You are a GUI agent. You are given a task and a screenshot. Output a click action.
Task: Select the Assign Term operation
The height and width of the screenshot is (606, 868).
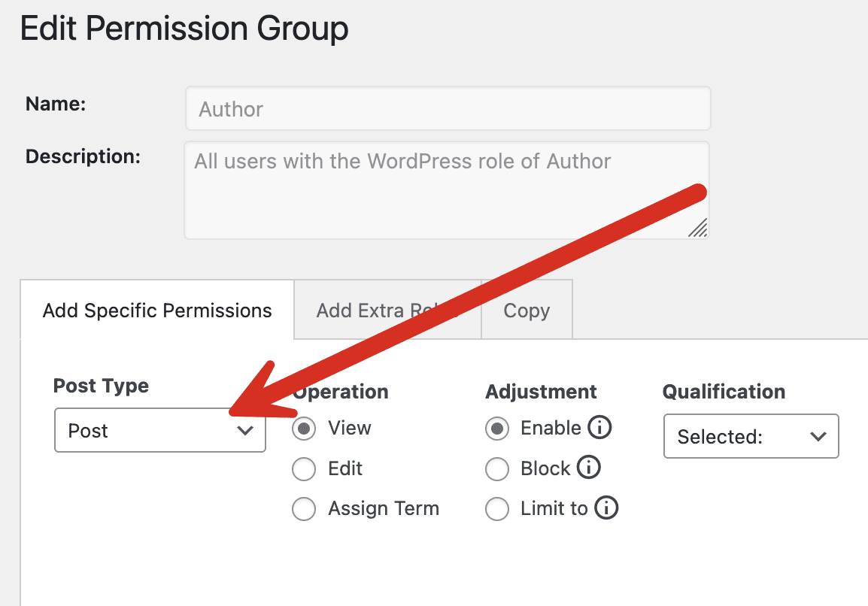coord(304,509)
